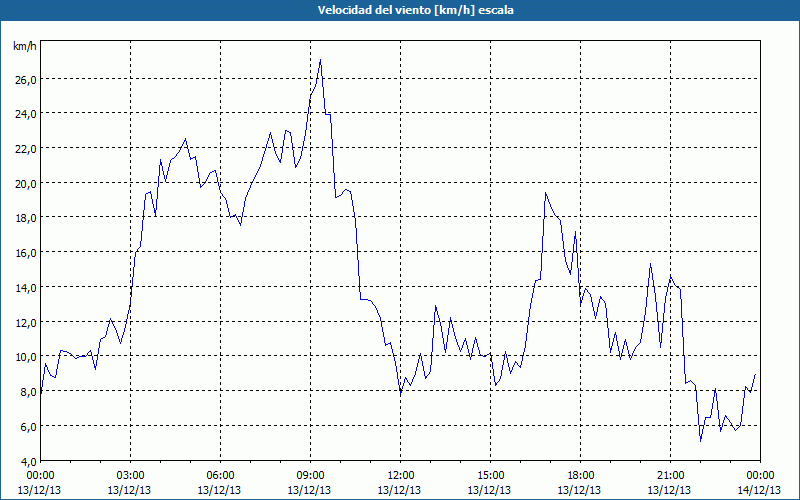Image resolution: width=800 pixels, height=500 pixels.
Task: Click the 00:00 14/12/13 time label
Action: [760, 483]
